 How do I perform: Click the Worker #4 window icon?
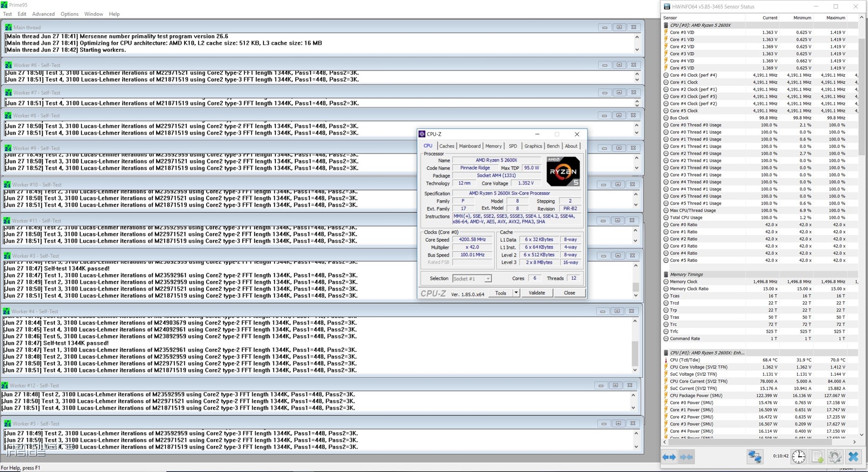6,311
